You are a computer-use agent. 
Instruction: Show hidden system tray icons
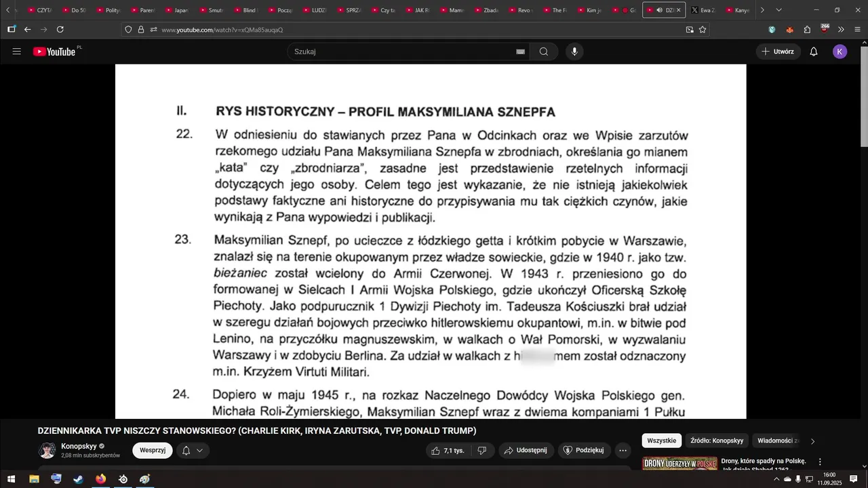(x=776, y=479)
